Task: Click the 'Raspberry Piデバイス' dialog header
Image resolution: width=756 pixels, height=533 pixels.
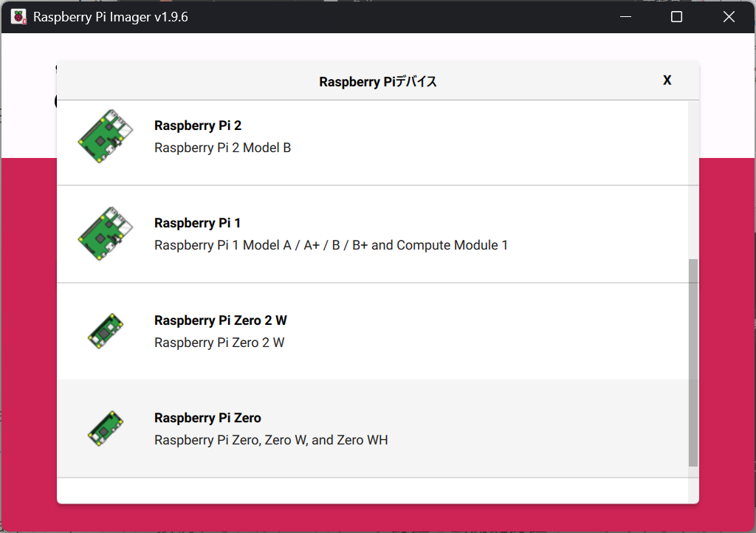Action: (x=378, y=81)
